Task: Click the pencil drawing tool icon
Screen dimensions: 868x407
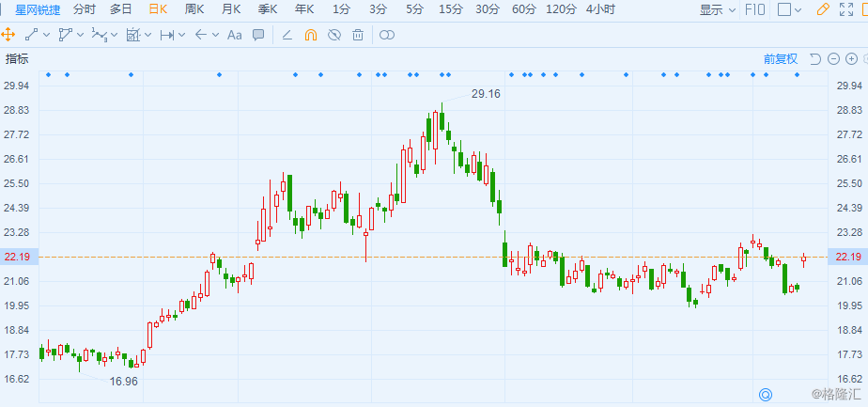Action: coord(823,10)
